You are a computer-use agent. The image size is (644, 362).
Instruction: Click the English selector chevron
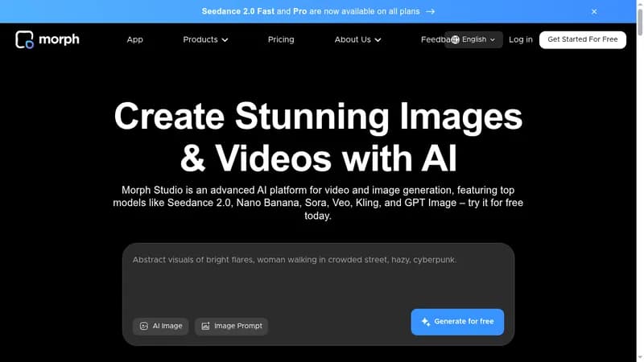coord(493,39)
